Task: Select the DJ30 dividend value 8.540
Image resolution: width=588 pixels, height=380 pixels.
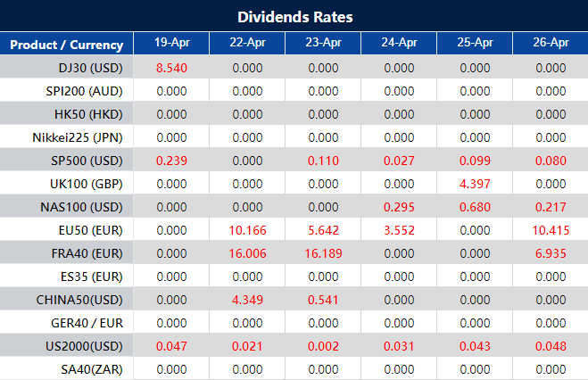Action: coord(170,68)
